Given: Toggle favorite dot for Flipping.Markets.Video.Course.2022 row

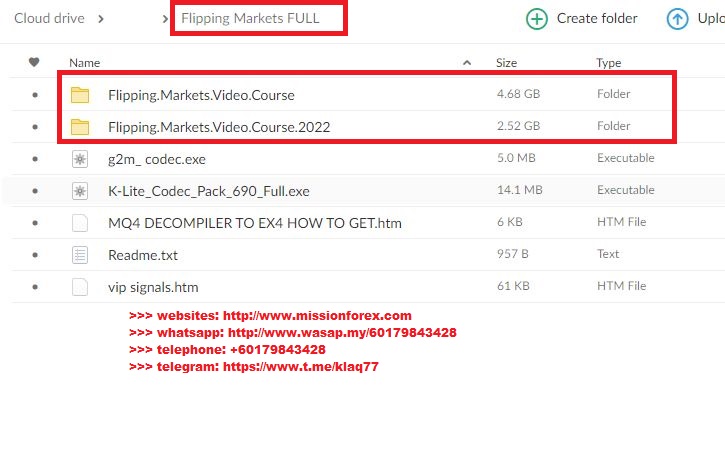Looking at the screenshot, I should (x=35, y=127).
